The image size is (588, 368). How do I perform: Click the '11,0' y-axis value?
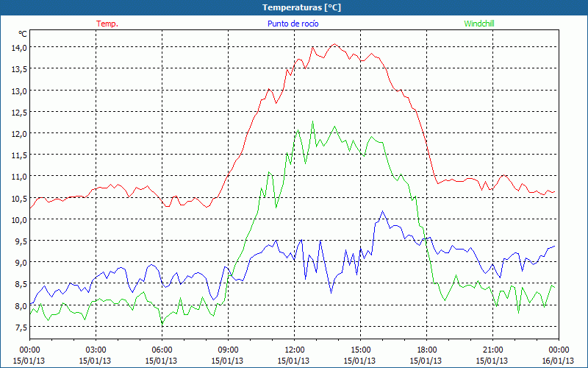19,176
